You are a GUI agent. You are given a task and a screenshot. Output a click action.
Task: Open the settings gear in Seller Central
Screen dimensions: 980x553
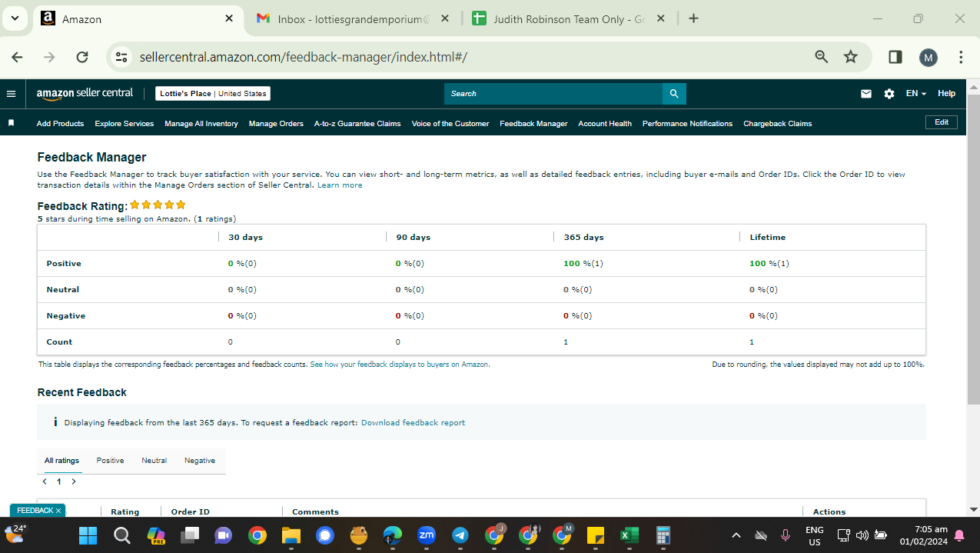click(x=889, y=94)
